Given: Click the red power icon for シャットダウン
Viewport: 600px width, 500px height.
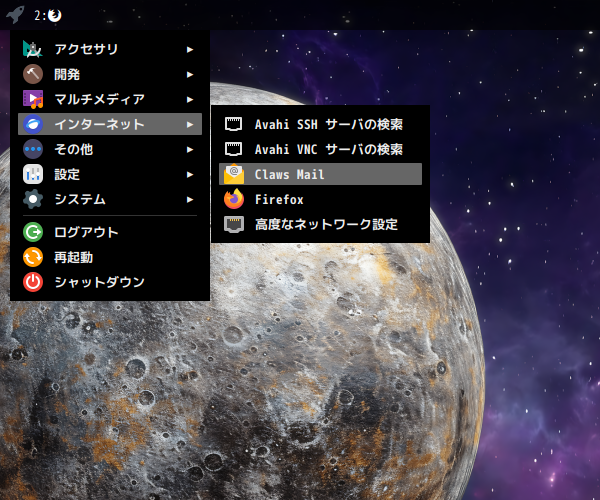Looking at the screenshot, I should (x=33, y=282).
